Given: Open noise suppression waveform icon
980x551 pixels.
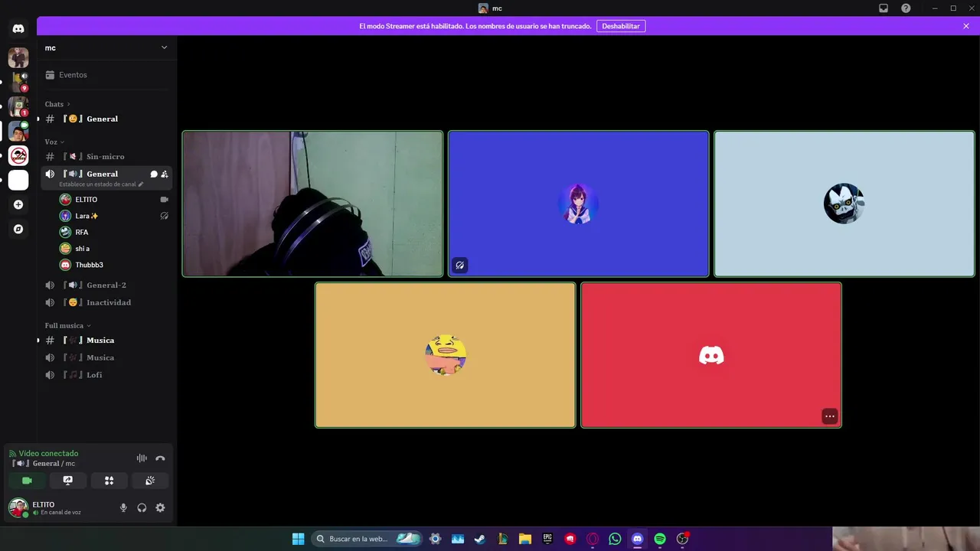Looking at the screenshot, I should [x=142, y=458].
